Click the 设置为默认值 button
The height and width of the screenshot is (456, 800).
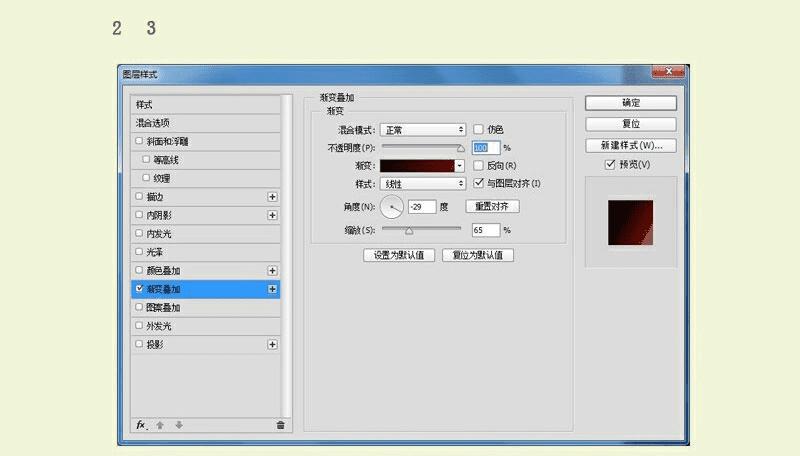click(399, 255)
